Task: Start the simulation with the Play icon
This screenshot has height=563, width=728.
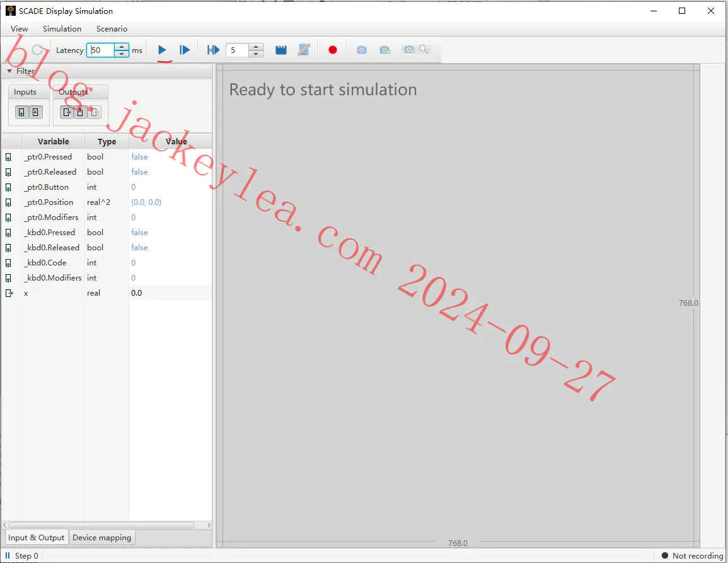Action: coord(162,50)
